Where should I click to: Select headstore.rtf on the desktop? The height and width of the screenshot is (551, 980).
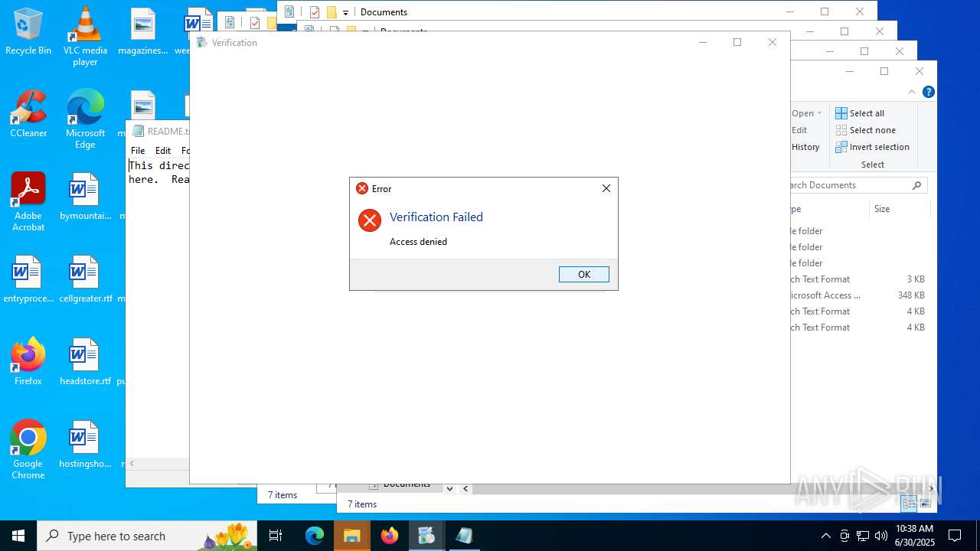[x=85, y=363]
